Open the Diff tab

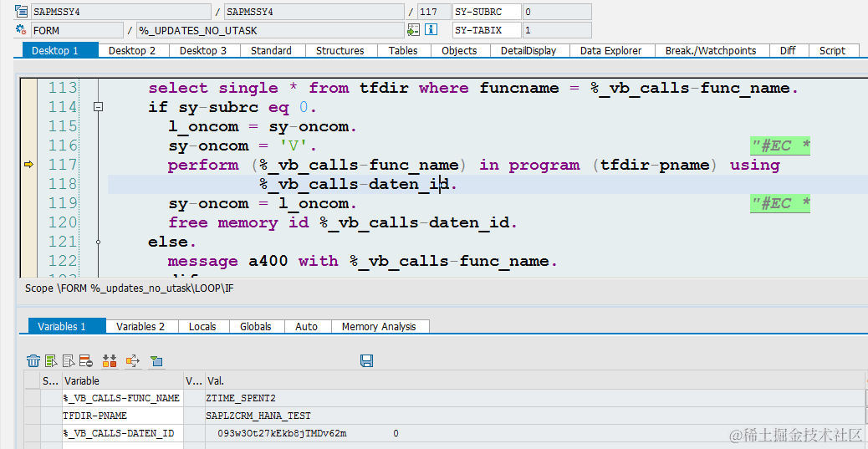[788, 50]
